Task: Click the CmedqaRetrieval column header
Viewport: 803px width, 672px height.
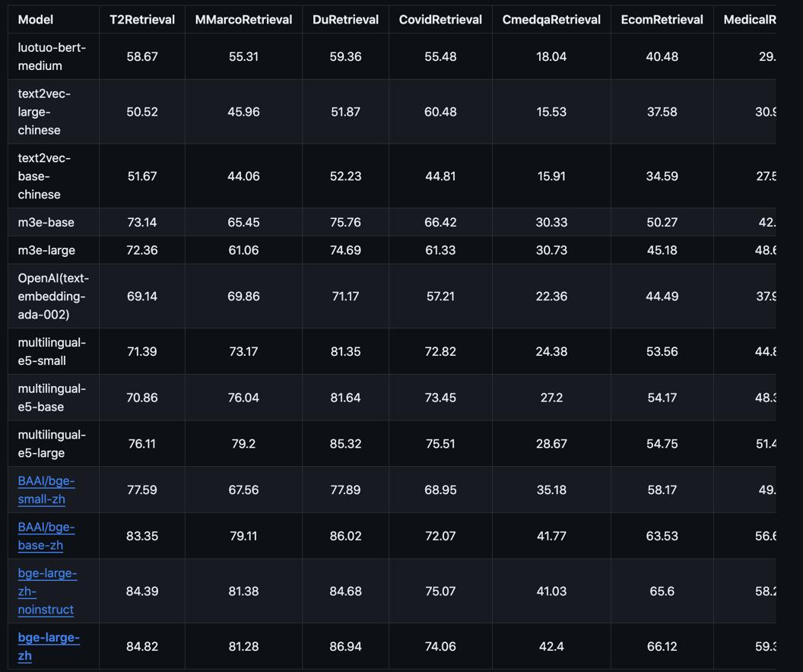Action: tap(551, 20)
